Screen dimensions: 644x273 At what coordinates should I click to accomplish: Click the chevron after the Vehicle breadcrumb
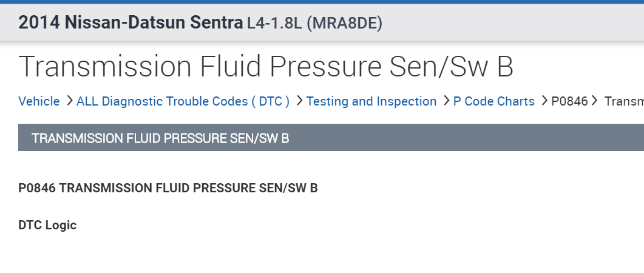69,101
